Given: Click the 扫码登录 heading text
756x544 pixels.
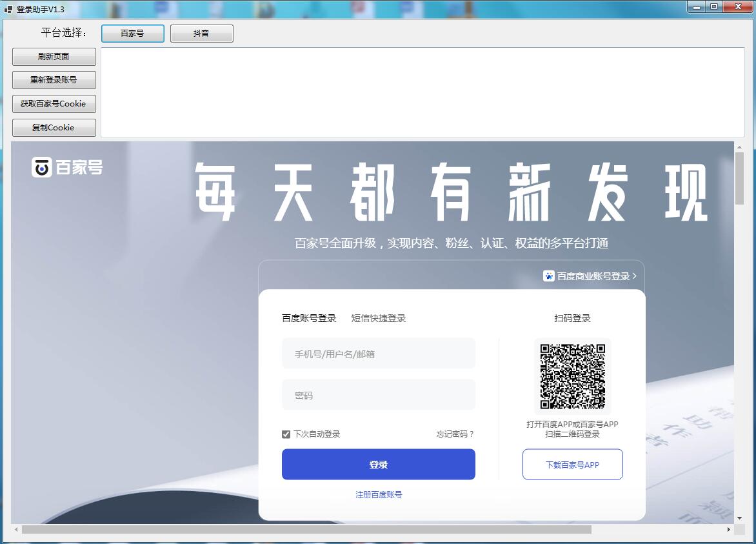Looking at the screenshot, I should click(572, 318).
